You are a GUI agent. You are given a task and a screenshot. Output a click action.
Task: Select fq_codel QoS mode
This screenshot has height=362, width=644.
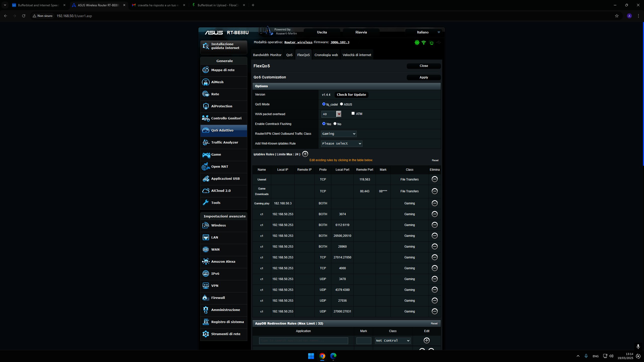pyautogui.click(x=324, y=104)
